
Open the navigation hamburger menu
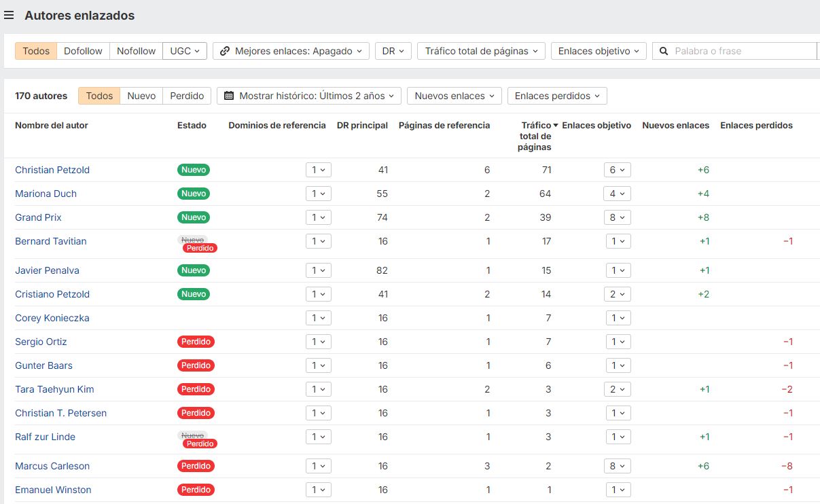tap(9, 16)
